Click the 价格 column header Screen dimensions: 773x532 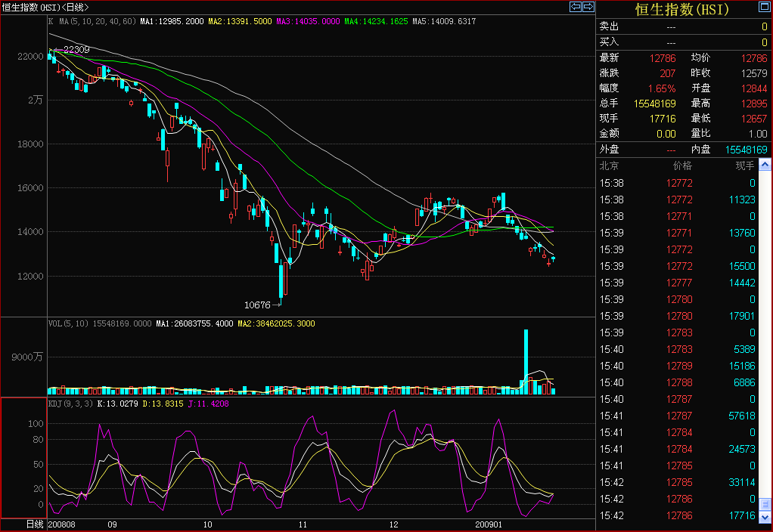683,166
